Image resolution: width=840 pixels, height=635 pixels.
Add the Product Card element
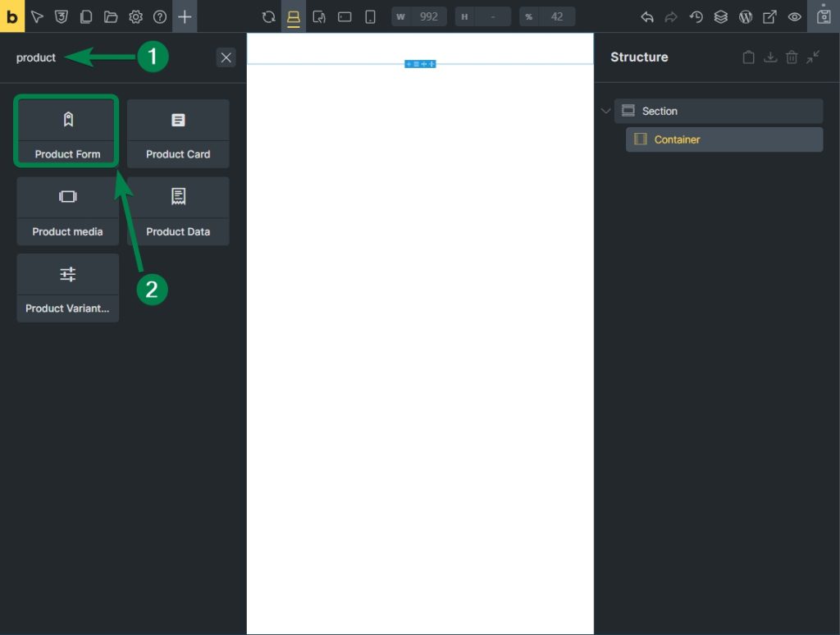pyautogui.click(x=178, y=133)
